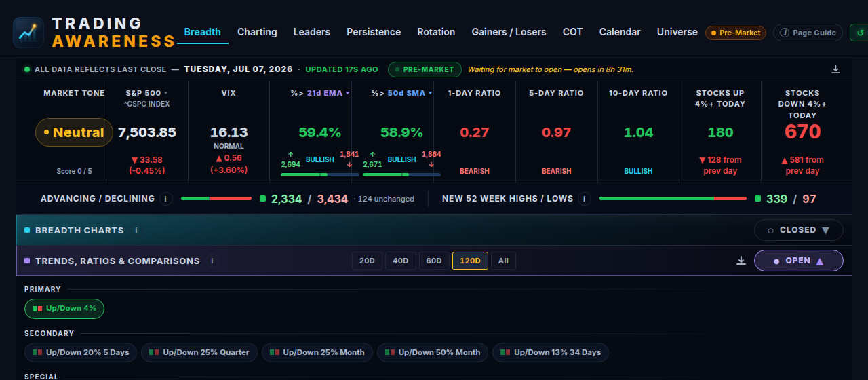Open the 21d EMA dropdown
The image size is (868, 380).
pyautogui.click(x=329, y=93)
